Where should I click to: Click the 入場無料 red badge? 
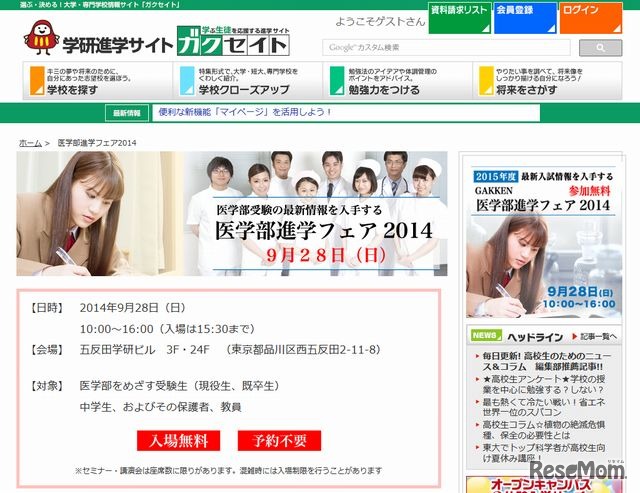coord(178,441)
